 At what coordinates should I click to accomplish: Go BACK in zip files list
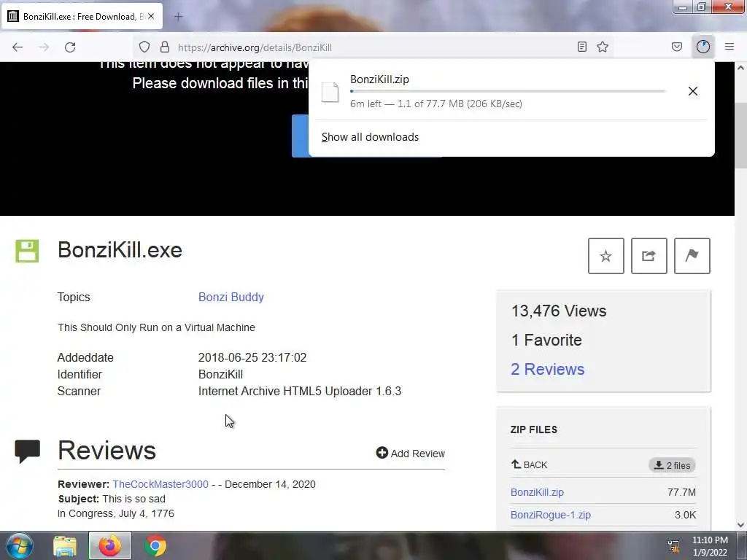click(530, 464)
